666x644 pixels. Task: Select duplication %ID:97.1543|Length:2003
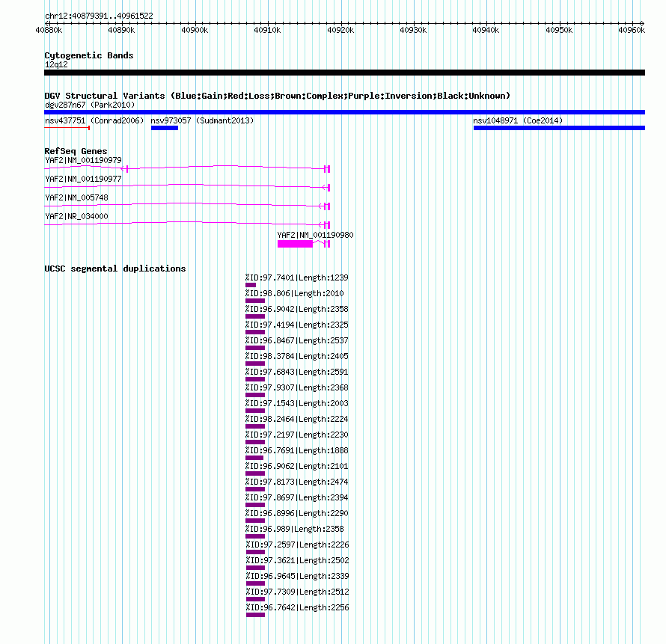(x=255, y=411)
